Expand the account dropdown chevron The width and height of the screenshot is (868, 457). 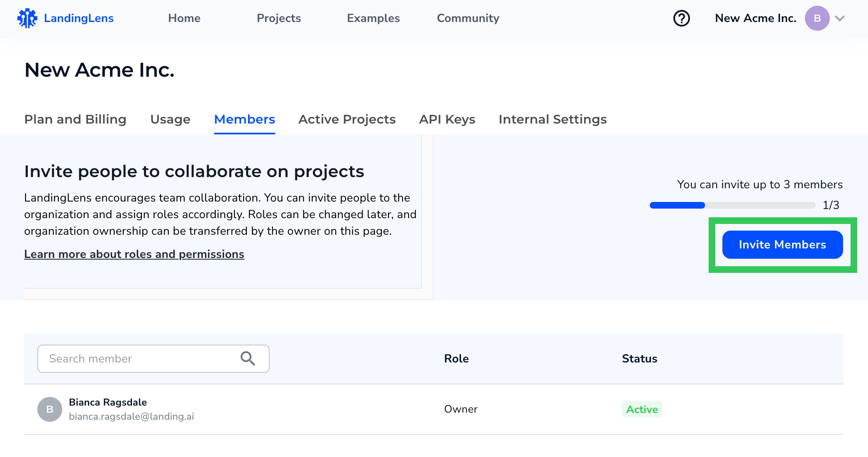tap(840, 18)
